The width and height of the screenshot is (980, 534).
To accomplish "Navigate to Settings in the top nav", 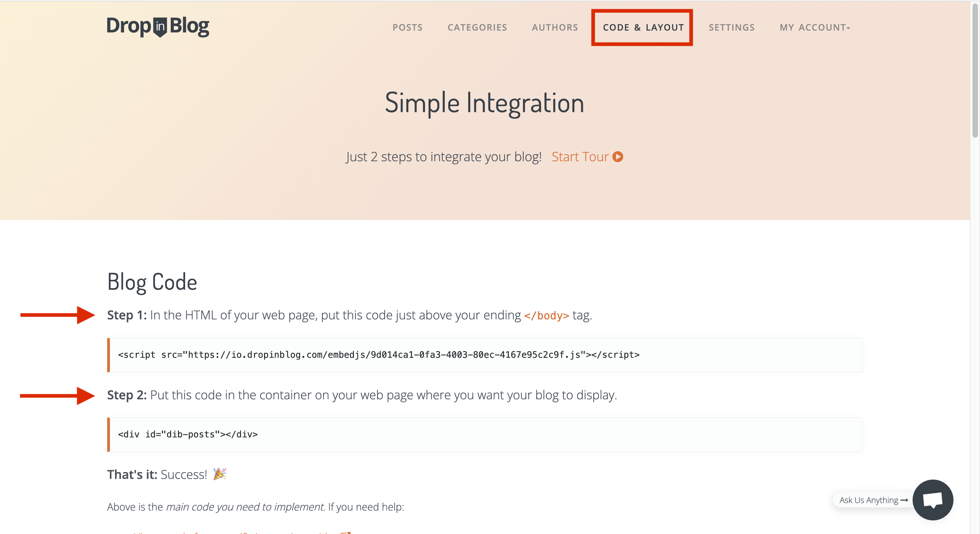I will [x=731, y=28].
